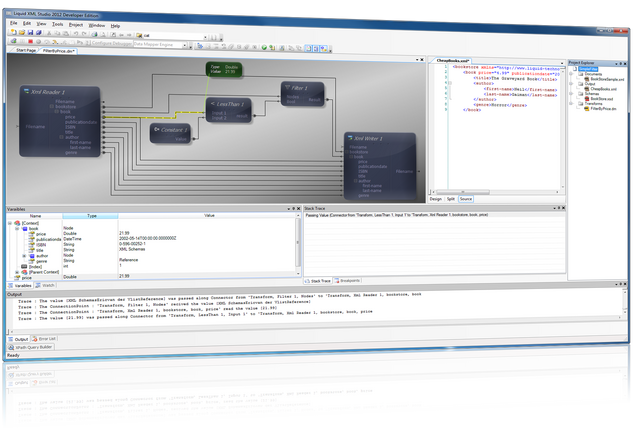The image size is (640, 445).
Task: Click the Type column header in Variables
Action: tap(91, 216)
